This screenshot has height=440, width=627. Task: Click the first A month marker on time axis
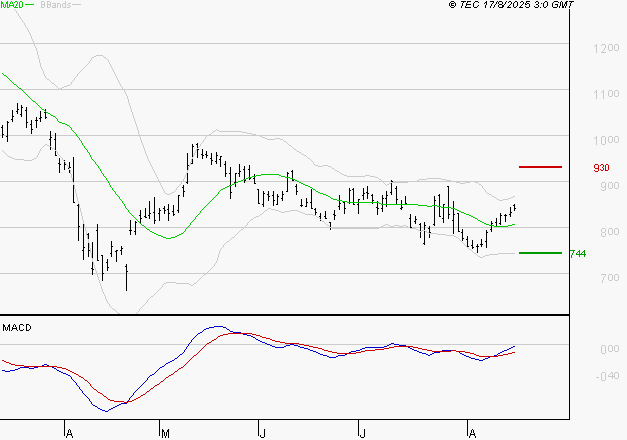click(x=68, y=433)
